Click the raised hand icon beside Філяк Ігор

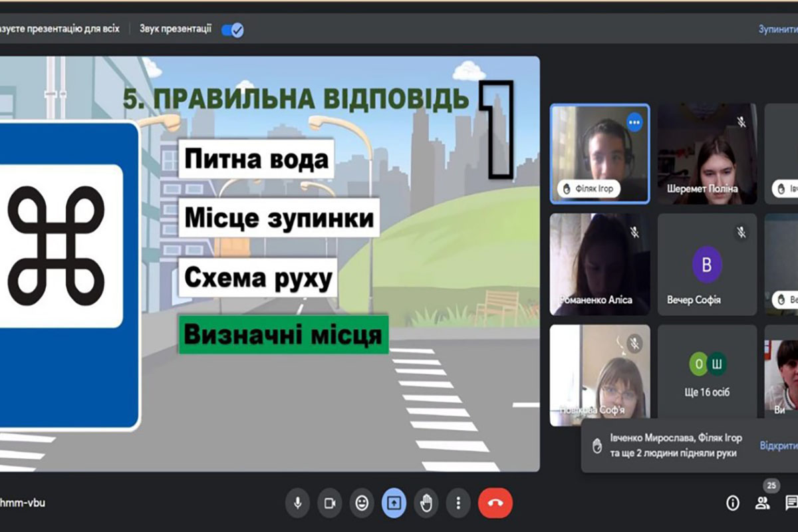pos(567,189)
